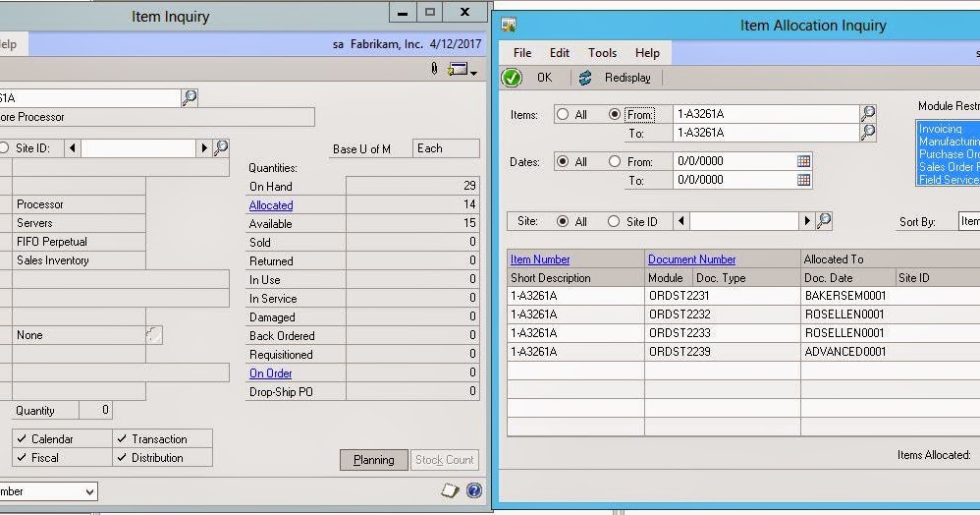Click the Redisplay refresh icon

(585, 78)
